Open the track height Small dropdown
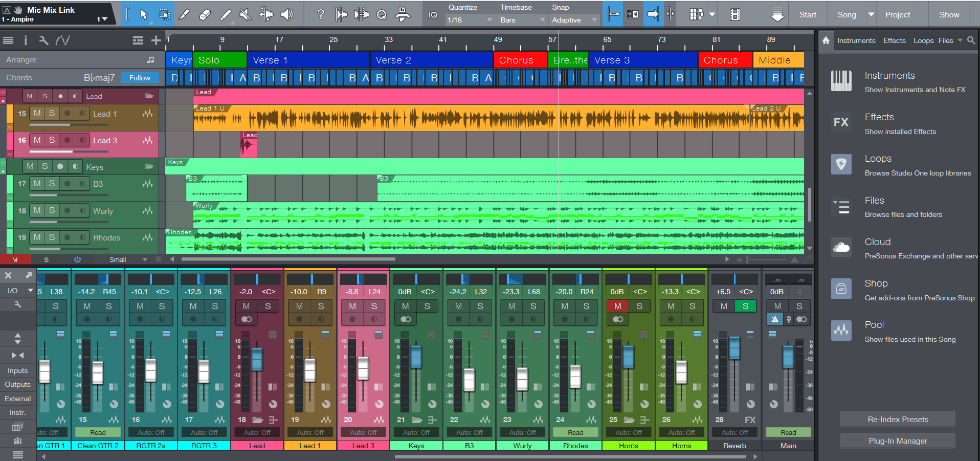The height and width of the screenshot is (461, 980). (x=128, y=259)
